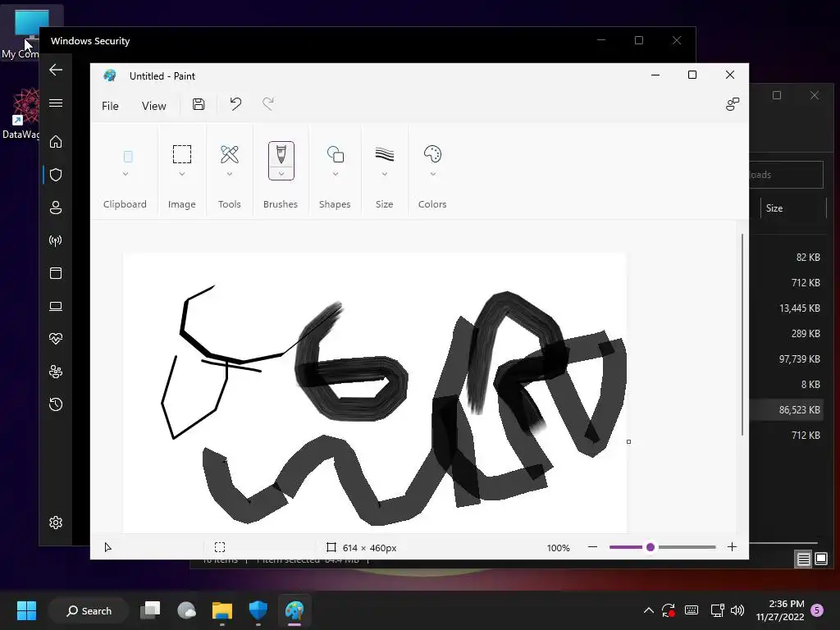Open the Windows Security hamburger menu

(x=56, y=103)
